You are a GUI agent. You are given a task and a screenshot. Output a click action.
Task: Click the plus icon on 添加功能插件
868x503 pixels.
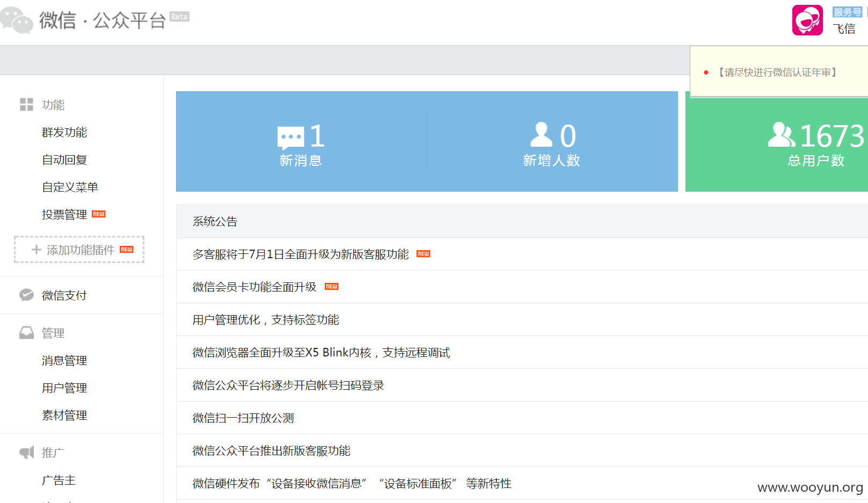pos(36,250)
